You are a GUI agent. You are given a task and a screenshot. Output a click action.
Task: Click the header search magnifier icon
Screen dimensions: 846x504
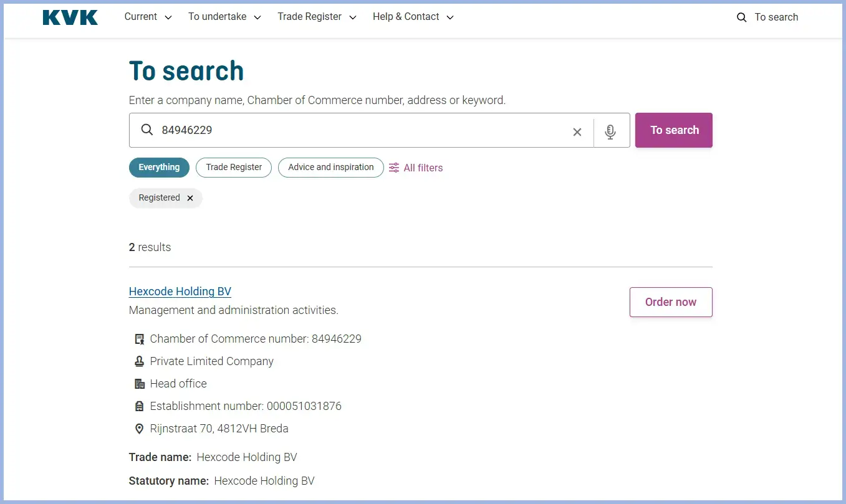coord(741,17)
